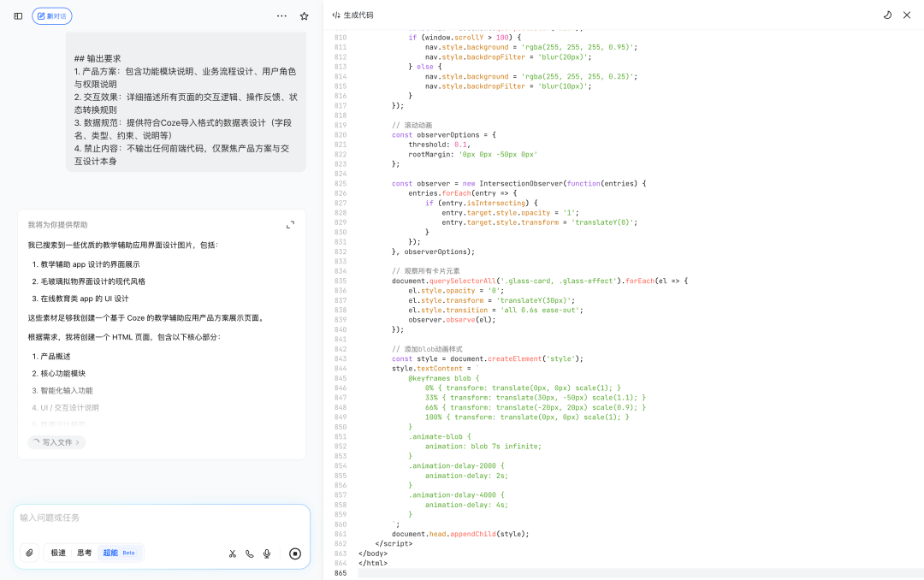Close the code generation panel
Screen dimensions: 924x580
tap(907, 15)
